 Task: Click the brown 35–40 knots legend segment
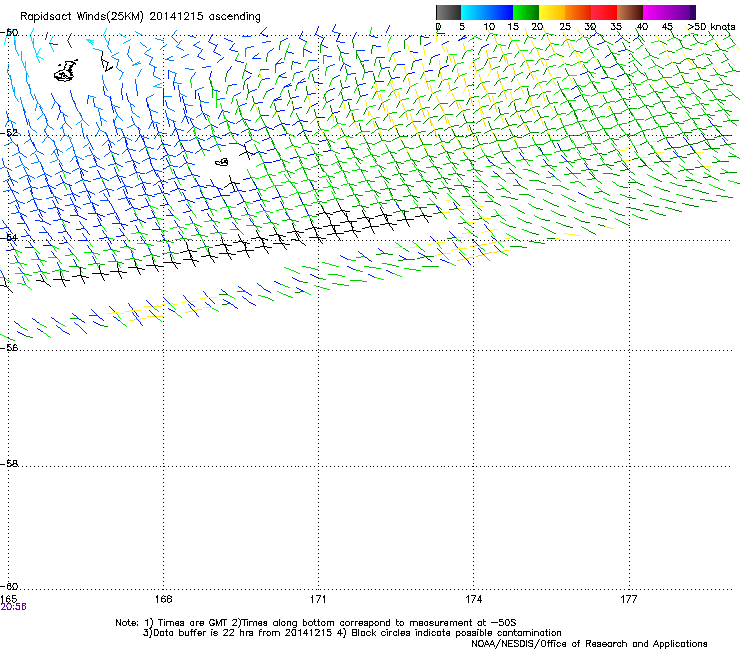point(630,12)
